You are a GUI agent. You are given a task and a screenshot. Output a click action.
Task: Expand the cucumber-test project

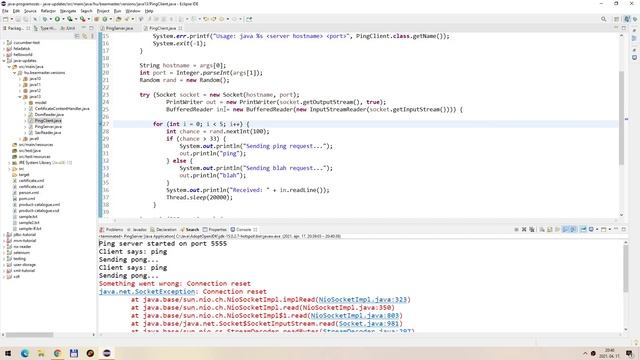point(4,42)
